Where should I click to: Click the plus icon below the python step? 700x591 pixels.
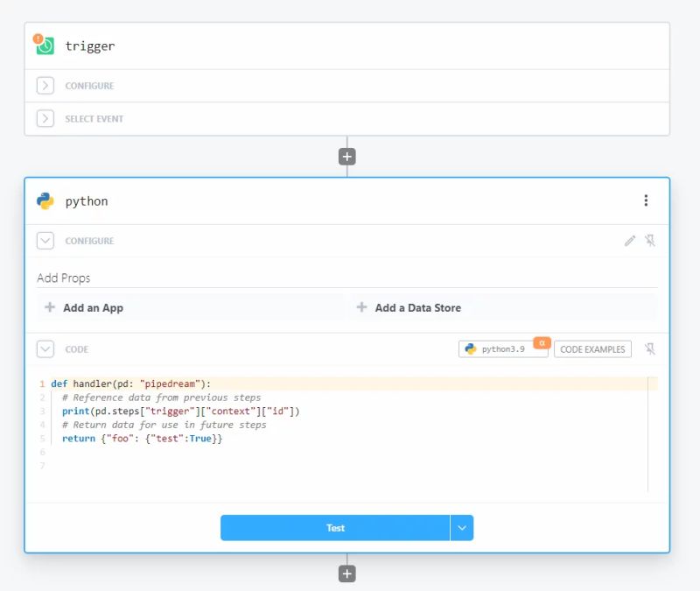pos(347,573)
